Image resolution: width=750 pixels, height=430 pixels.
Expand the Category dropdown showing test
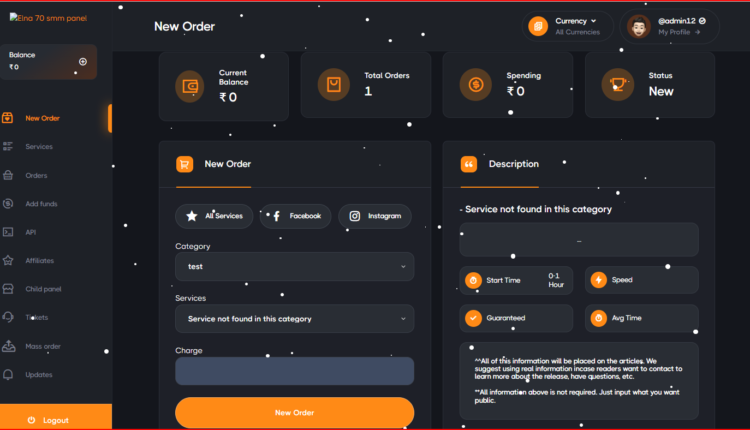(x=294, y=266)
